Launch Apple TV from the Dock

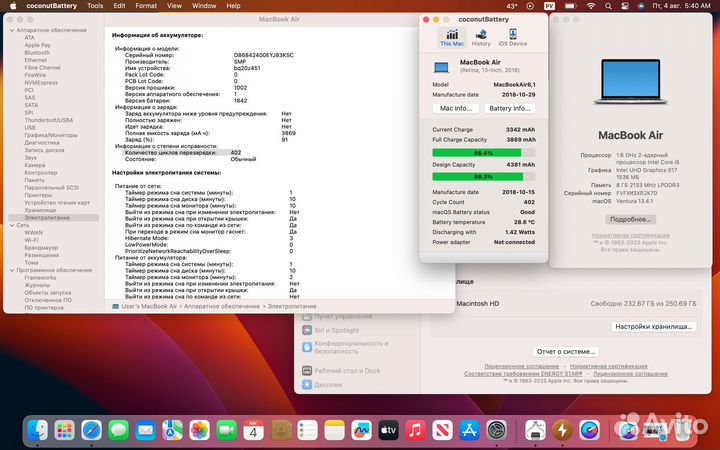(388, 431)
